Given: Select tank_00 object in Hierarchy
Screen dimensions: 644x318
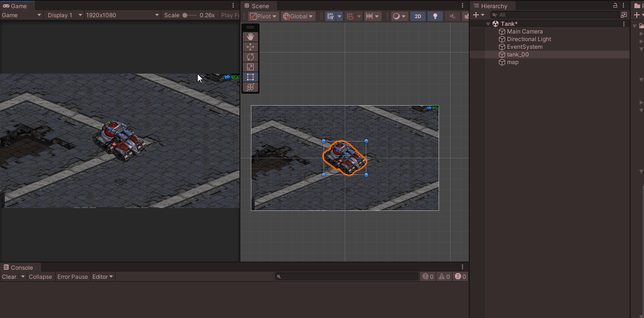Looking at the screenshot, I should (x=518, y=55).
